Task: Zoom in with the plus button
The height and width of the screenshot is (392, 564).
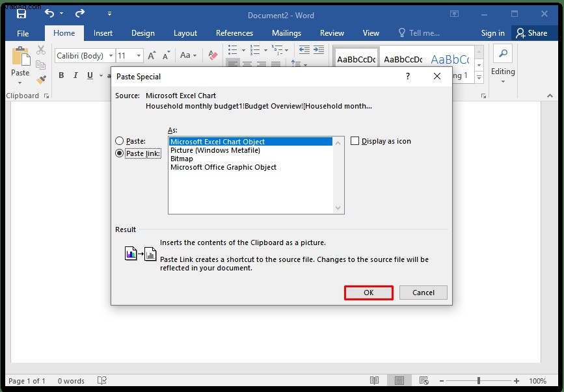Action: pos(517,380)
